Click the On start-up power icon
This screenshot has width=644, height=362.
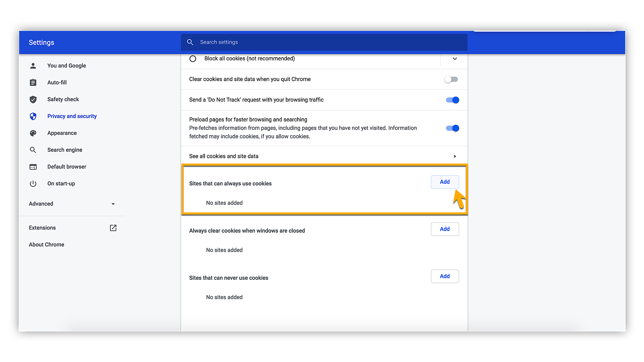33,184
